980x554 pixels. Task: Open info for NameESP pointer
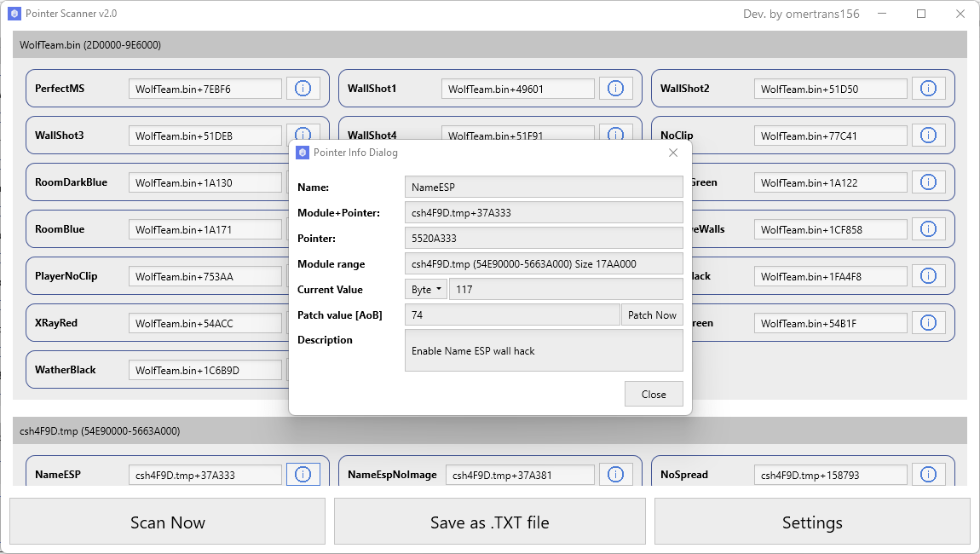pos(303,475)
